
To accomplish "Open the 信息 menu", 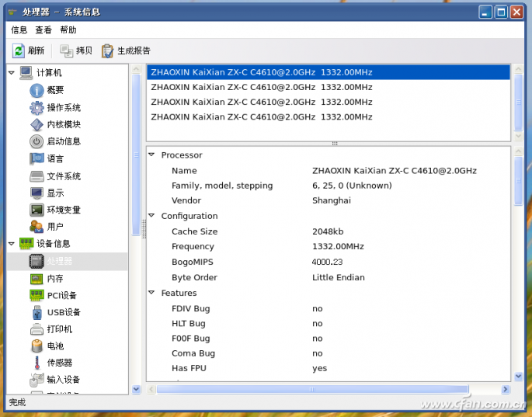I will pyautogui.click(x=19, y=30).
